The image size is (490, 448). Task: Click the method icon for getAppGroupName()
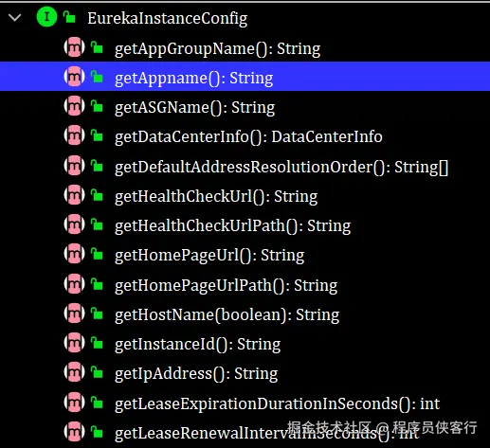pos(74,47)
